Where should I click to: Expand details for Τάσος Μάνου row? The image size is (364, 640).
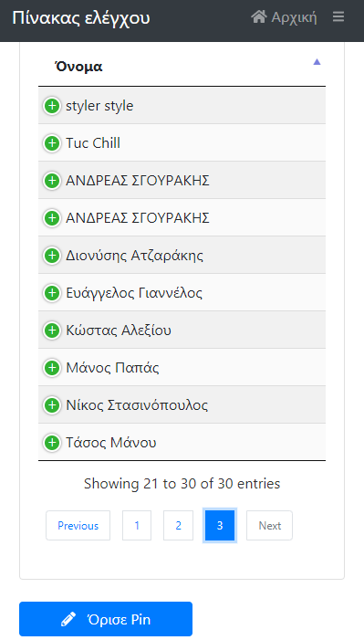(52, 443)
